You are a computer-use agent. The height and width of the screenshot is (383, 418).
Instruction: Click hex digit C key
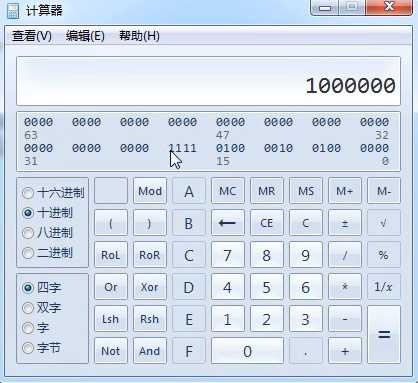(x=189, y=255)
